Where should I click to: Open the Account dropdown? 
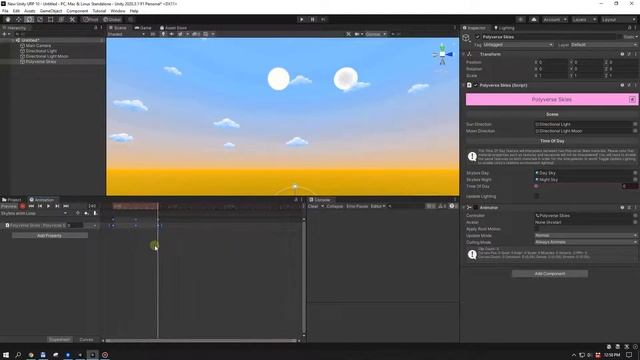(x=555, y=19)
